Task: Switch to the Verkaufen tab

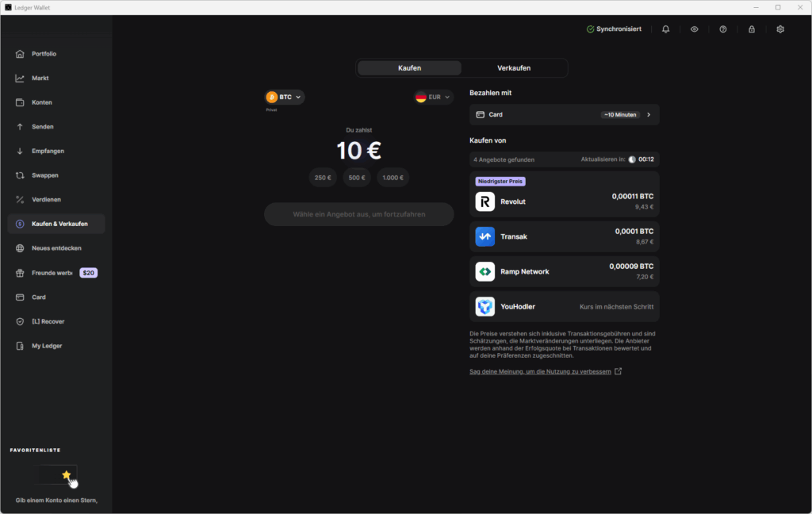Action: pyautogui.click(x=514, y=67)
